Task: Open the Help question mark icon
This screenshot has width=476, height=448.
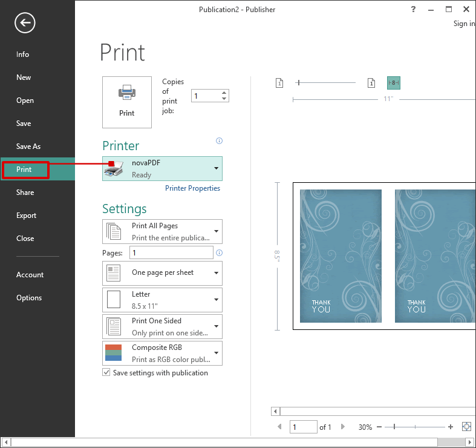Action: (x=413, y=10)
